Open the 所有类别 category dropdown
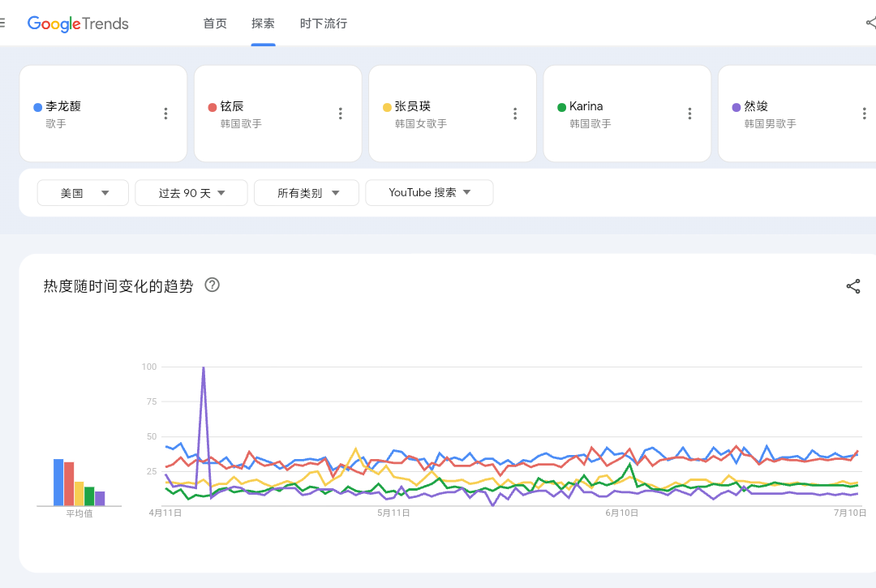The width and height of the screenshot is (876, 588). pyautogui.click(x=307, y=193)
